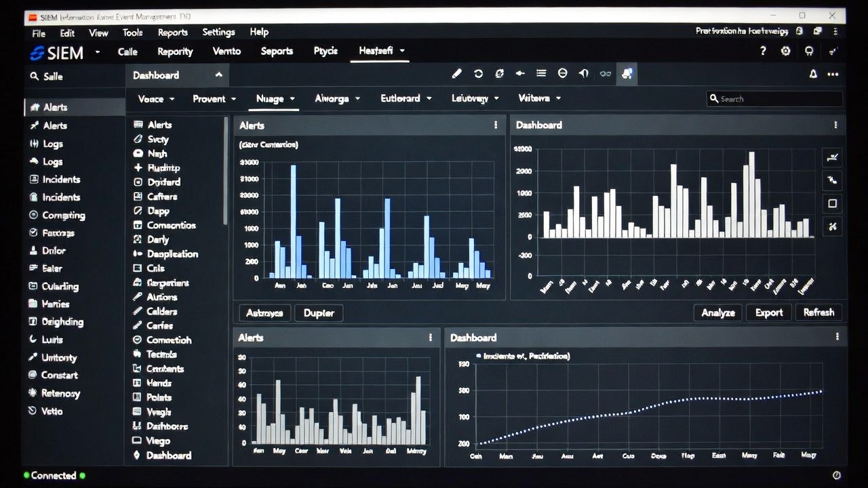The height and width of the screenshot is (488, 868).
Task: Click the Export button
Action: point(768,312)
